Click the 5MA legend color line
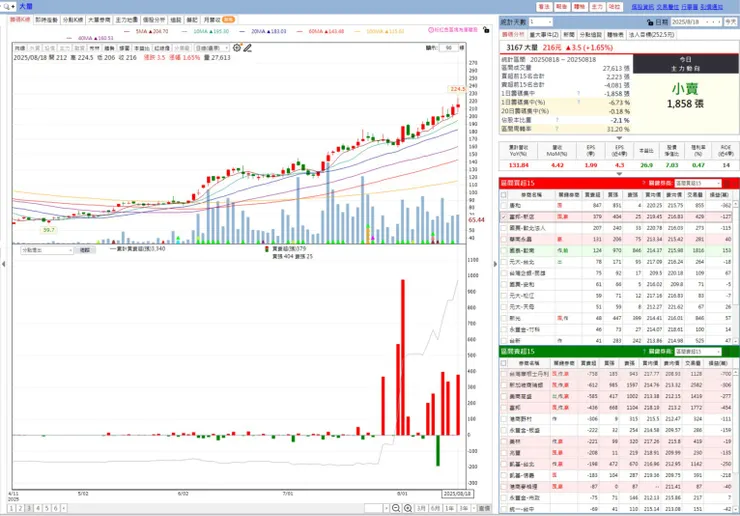The width and height of the screenshot is (740, 516). pyautogui.click(x=126, y=31)
